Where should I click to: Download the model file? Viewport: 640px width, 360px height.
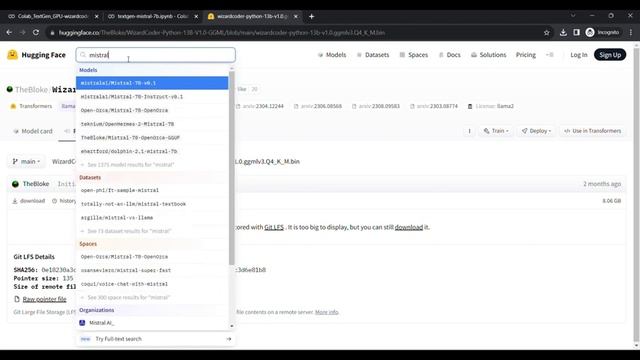29,201
